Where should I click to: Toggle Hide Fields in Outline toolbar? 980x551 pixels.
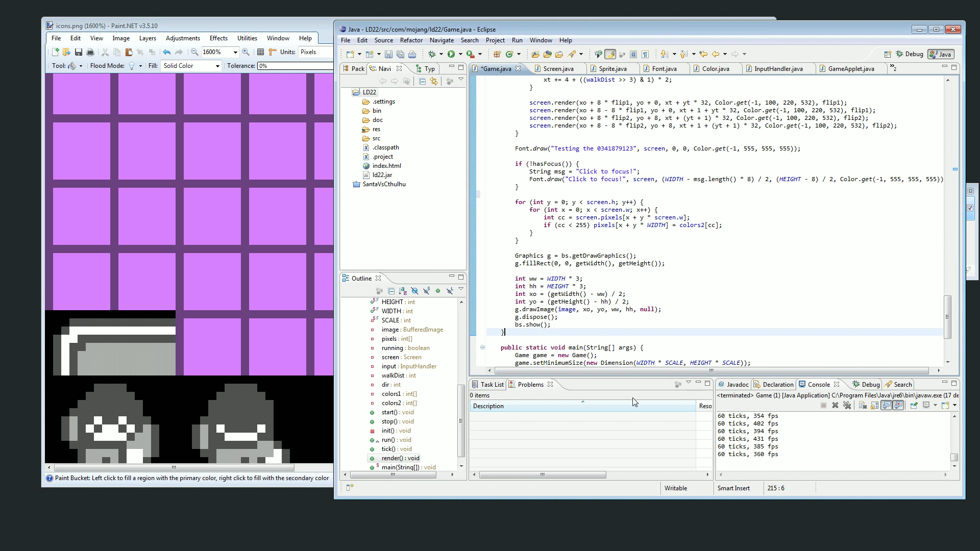pos(414,291)
